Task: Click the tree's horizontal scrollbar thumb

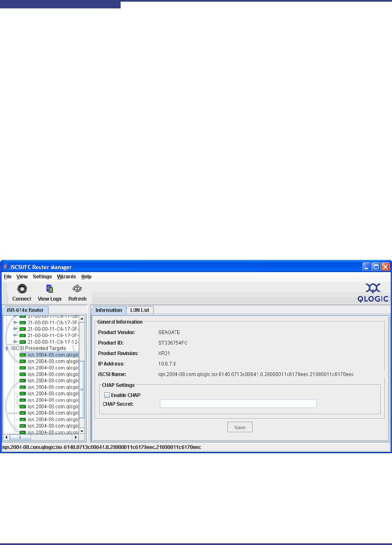Action: 20,437
